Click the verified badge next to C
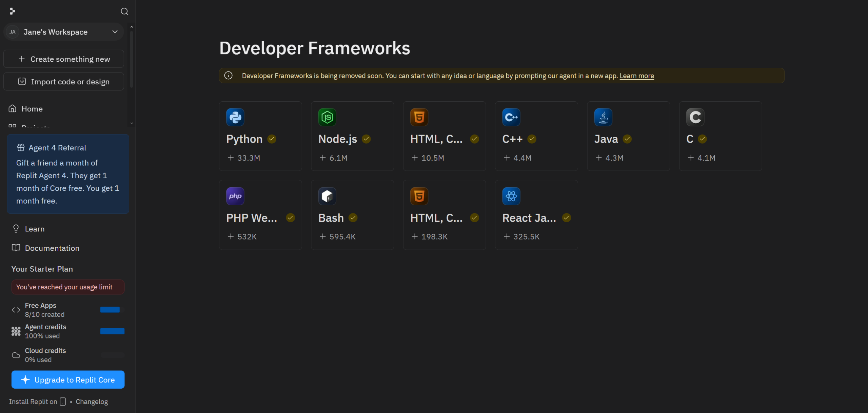This screenshot has height=413, width=868. 702,139
